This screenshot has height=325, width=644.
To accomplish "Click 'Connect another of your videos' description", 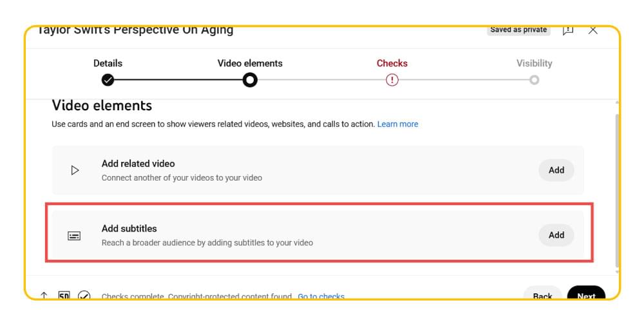I will pos(182,178).
